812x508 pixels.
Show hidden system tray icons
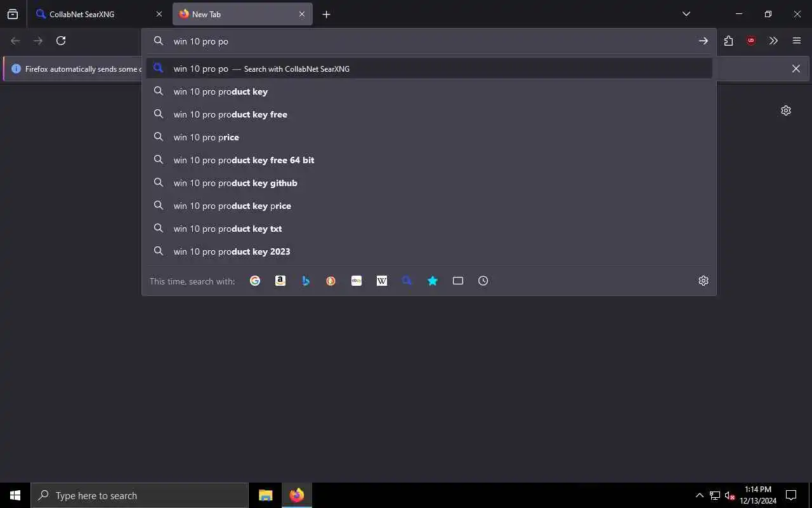(700, 495)
